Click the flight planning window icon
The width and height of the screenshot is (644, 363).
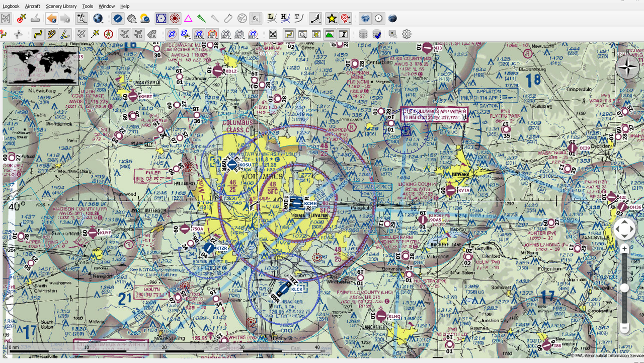click(x=289, y=34)
